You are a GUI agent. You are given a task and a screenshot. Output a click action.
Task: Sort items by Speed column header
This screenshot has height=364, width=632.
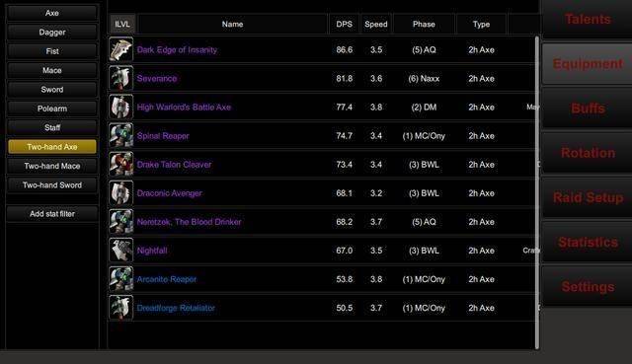coord(376,24)
